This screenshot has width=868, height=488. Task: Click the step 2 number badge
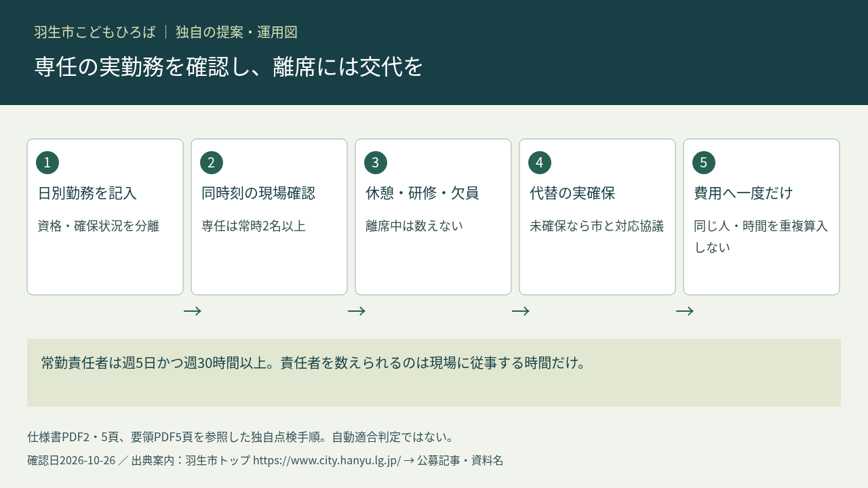(212, 163)
